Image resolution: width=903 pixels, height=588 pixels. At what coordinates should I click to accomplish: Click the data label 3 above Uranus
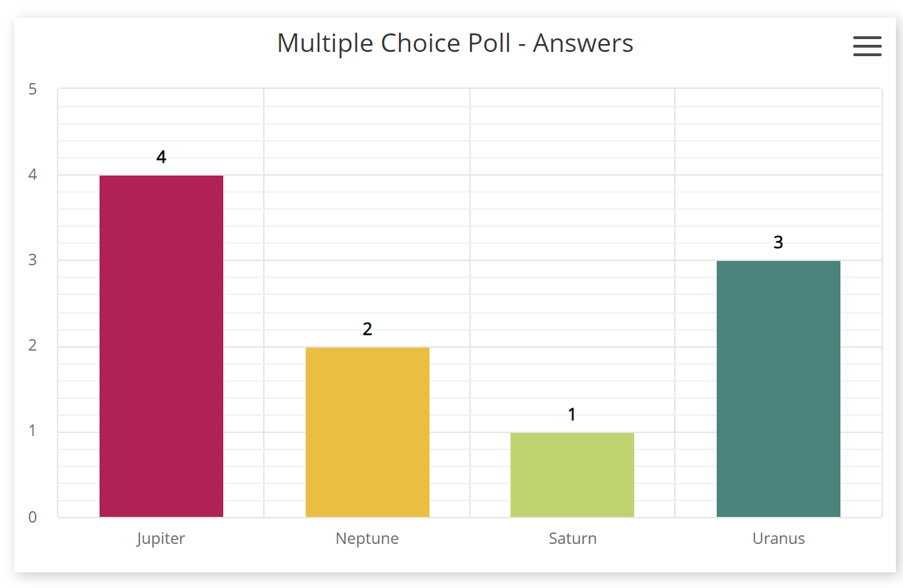tap(779, 242)
